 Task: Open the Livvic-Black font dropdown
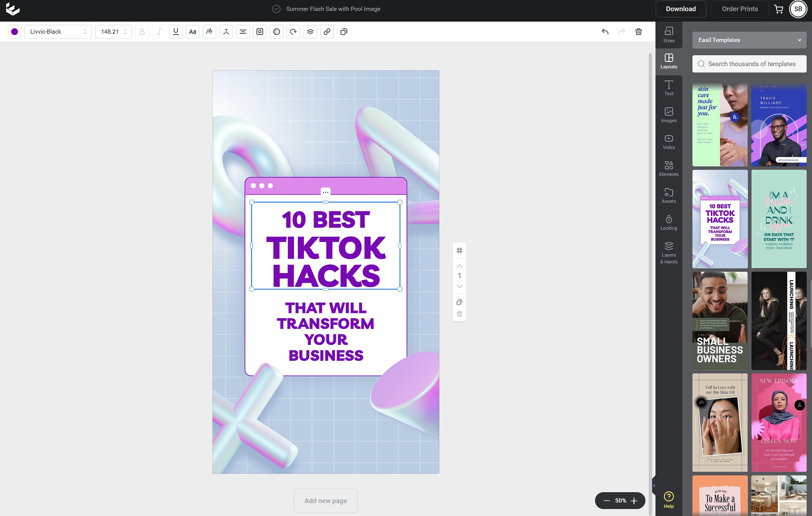pyautogui.click(x=58, y=32)
